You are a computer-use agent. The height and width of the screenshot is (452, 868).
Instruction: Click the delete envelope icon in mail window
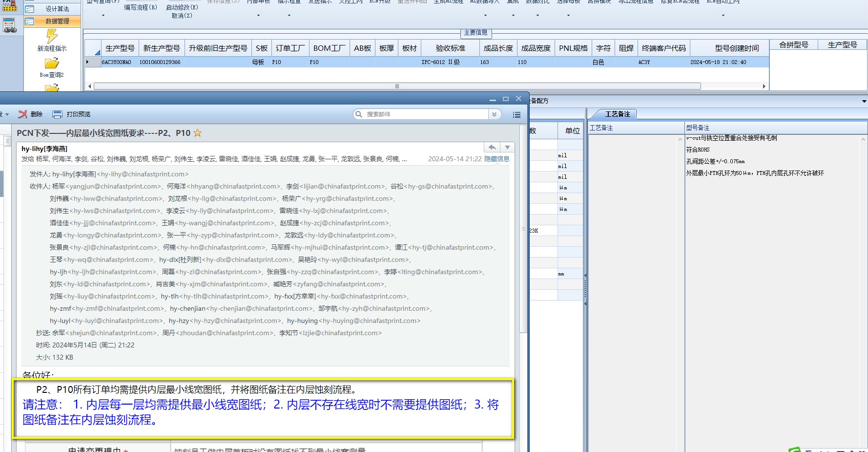coord(22,114)
